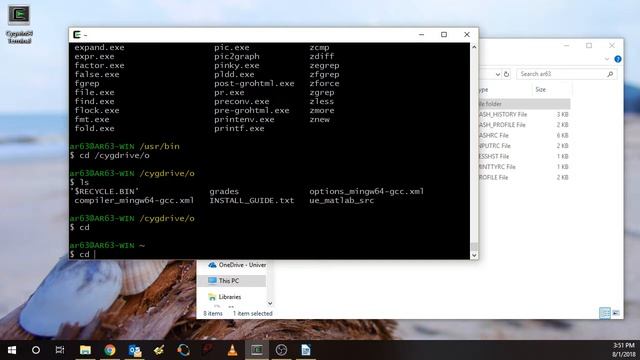Click 'post-grohtml.exe' in terminal listing
This screenshot has width=640, height=360.
254,83
